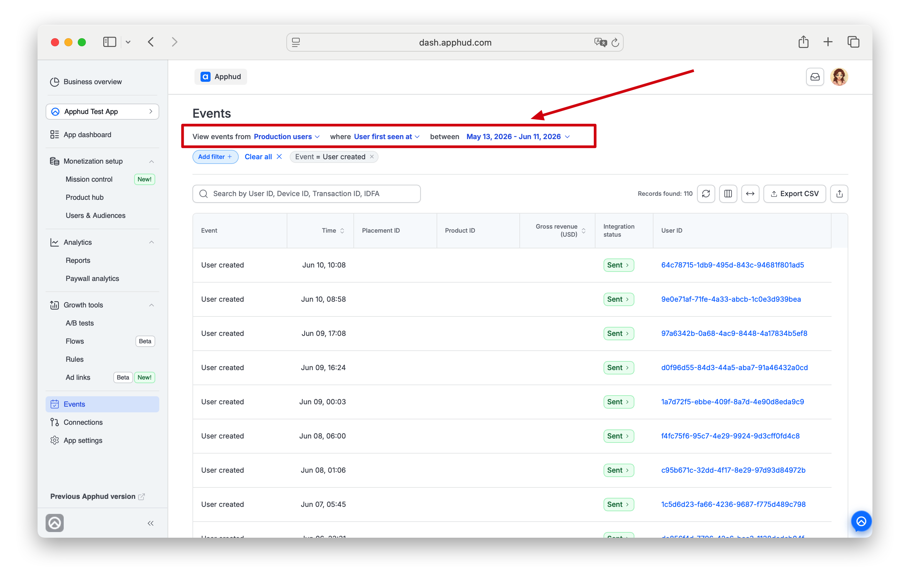Open Users & Audiences
Screen dimensions: 910x588
point(96,215)
